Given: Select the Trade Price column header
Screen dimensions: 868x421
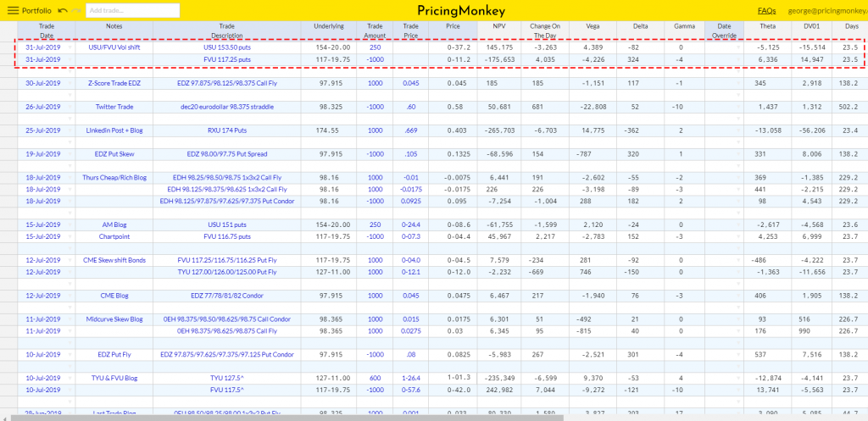Looking at the screenshot, I should 411,30.
